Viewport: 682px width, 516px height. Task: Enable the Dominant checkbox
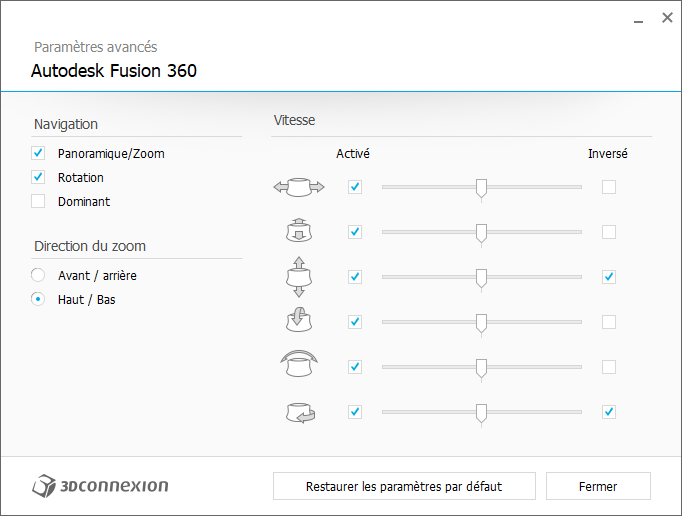(38, 201)
